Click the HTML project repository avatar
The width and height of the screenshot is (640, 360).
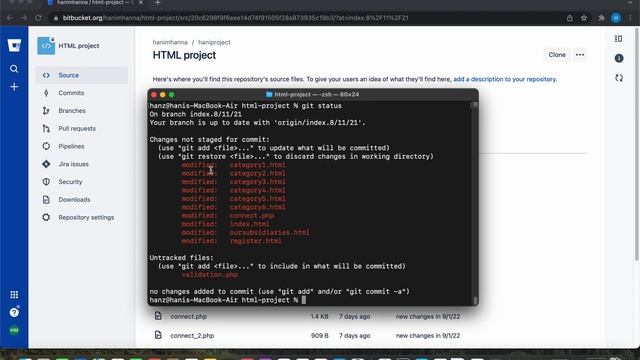[46, 46]
